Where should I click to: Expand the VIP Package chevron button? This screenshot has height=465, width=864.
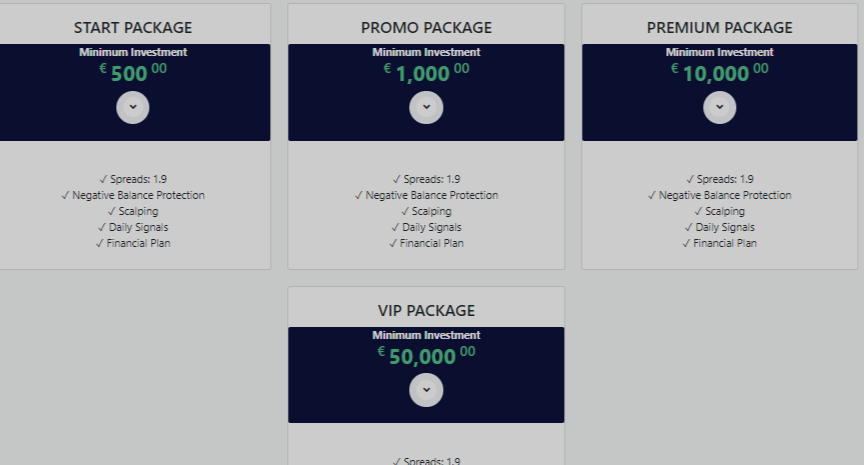(x=426, y=390)
